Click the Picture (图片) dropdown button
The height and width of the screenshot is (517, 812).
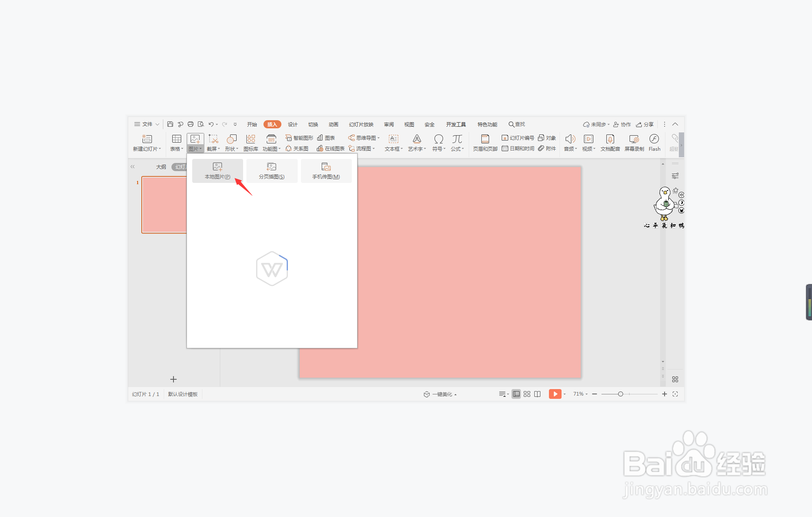tap(195, 143)
